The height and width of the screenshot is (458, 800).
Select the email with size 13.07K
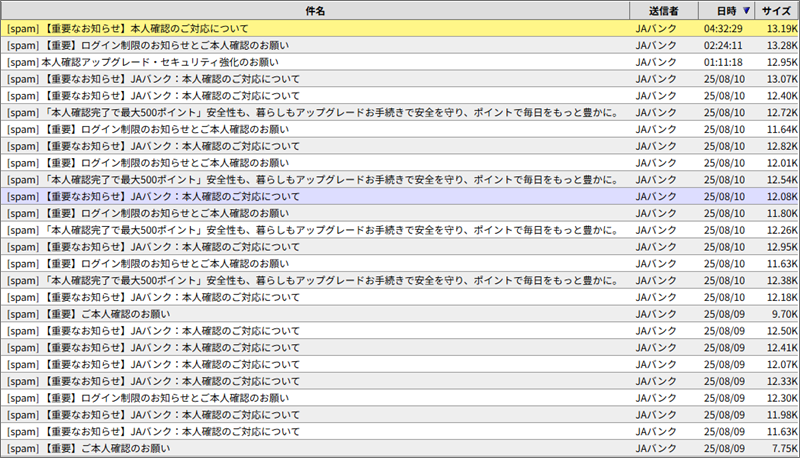pos(400,79)
